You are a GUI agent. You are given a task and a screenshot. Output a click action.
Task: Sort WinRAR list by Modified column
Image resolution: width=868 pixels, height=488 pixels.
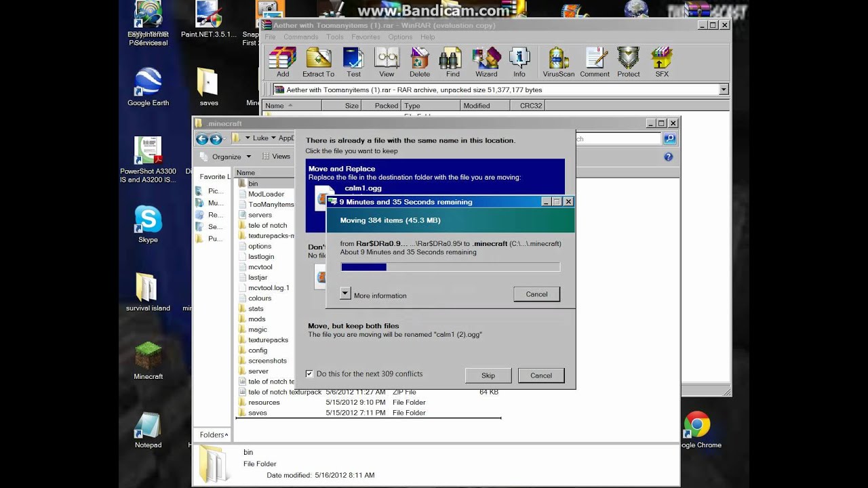pos(484,105)
